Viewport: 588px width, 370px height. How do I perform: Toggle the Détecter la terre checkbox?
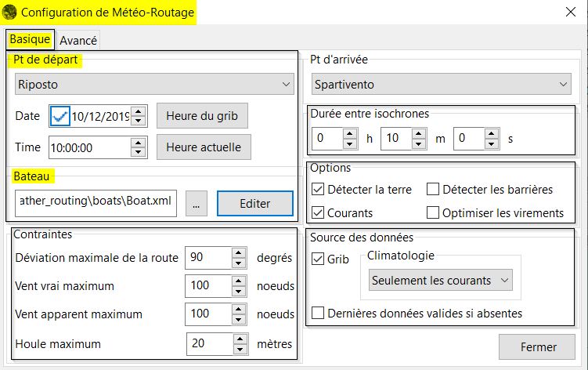point(318,190)
